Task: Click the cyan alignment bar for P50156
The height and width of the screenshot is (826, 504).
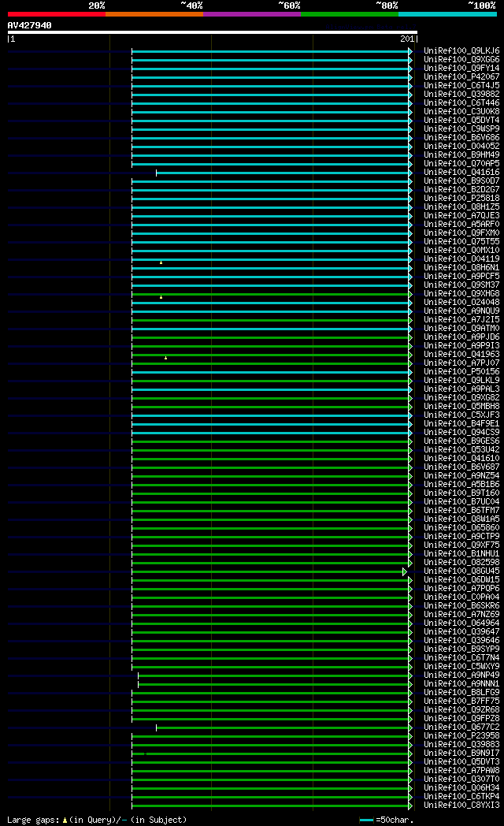Action: (x=270, y=372)
